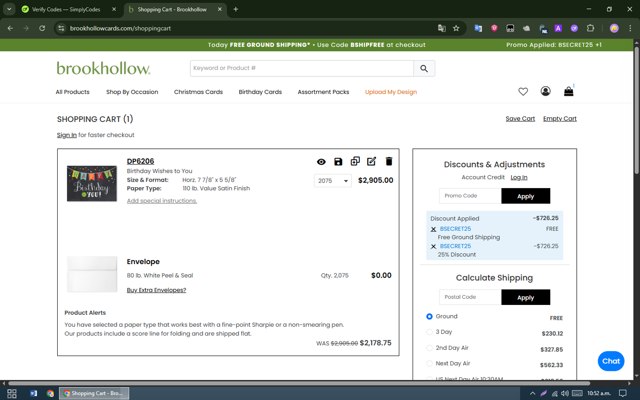The width and height of the screenshot is (640, 400).
Task: Close the Verify Codes — SimplyCodes tab
Action: point(114,9)
